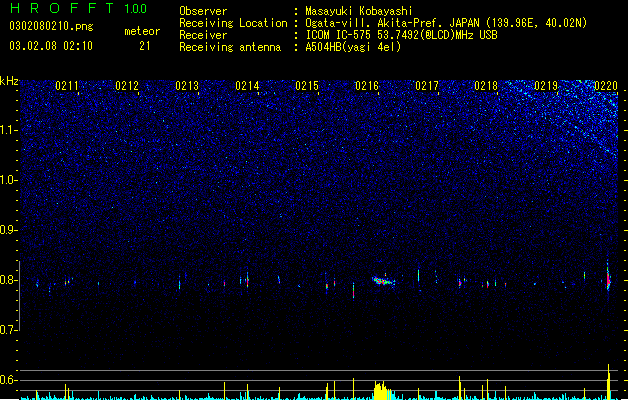Select the 0219 time label

[x=546, y=86]
